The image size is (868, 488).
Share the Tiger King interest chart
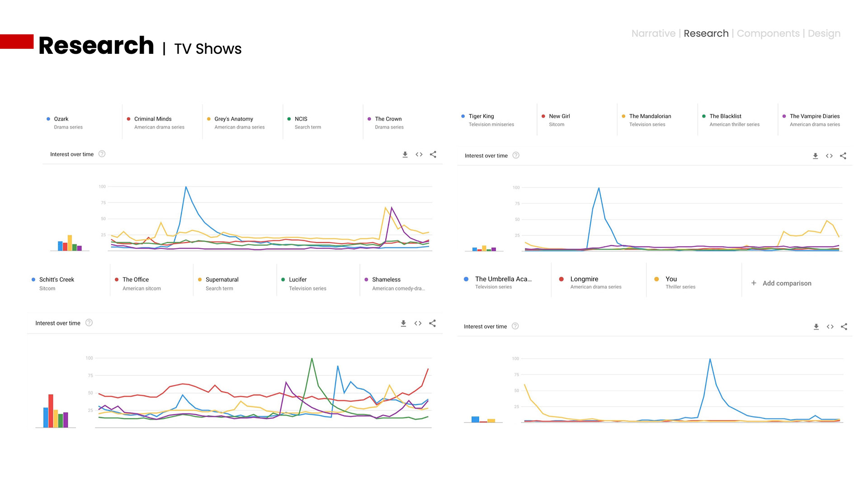pos(843,156)
